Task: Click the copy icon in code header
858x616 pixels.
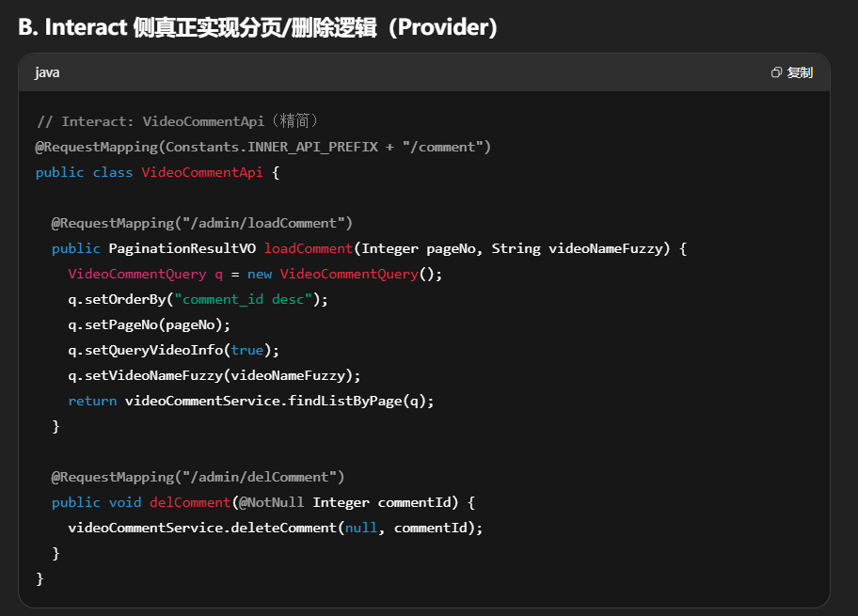Action: (x=776, y=72)
